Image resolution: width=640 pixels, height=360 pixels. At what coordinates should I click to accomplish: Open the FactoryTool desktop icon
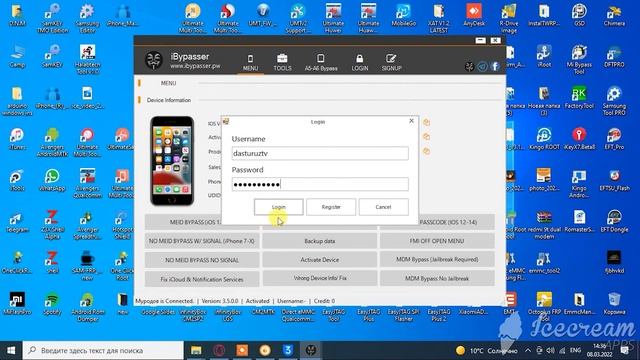click(579, 98)
